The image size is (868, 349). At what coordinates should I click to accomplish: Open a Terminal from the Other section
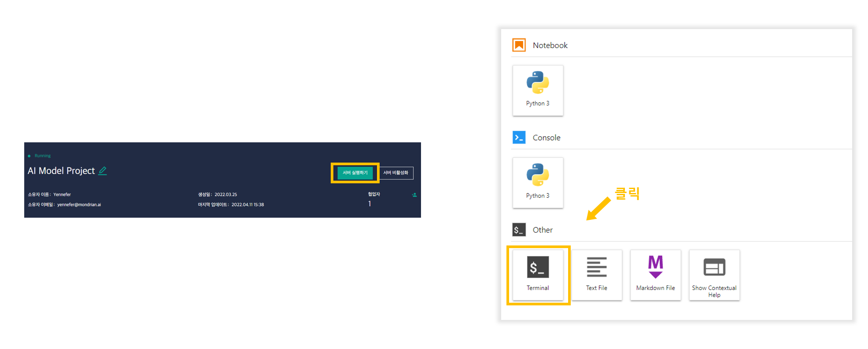tap(538, 275)
